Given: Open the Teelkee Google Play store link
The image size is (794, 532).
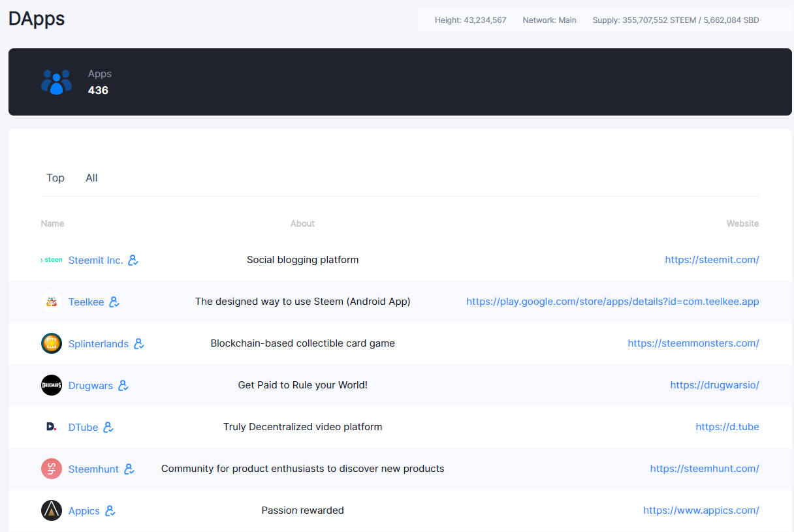Looking at the screenshot, I should tap(612, 302).
